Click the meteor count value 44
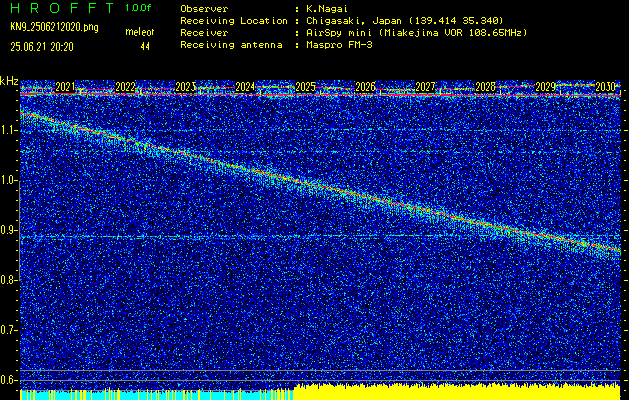 145,47
